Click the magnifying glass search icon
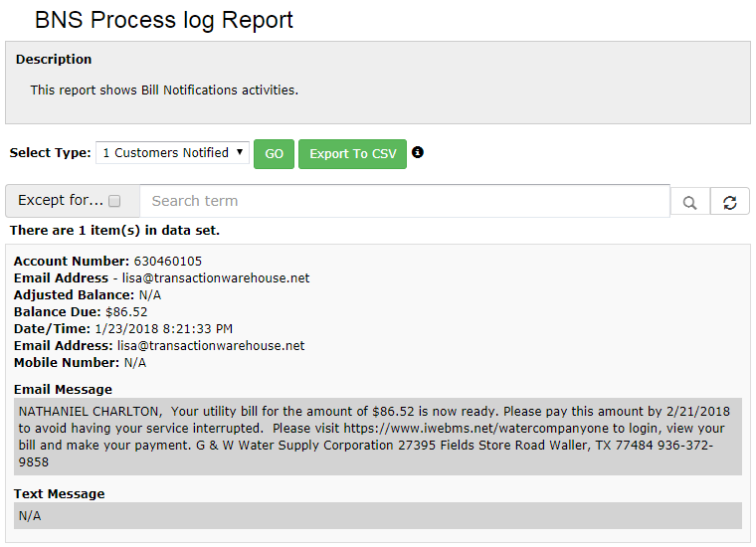 (x=690, y=202)
